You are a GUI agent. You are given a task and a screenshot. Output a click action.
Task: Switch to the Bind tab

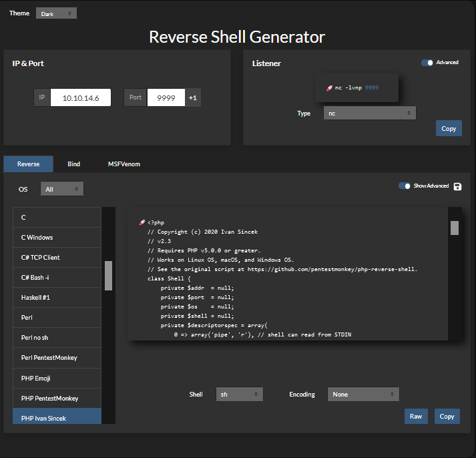point(73,164)
